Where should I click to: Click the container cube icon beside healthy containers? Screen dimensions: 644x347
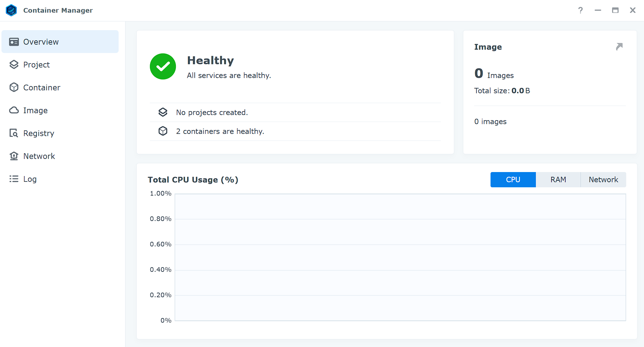click(x=163, y=131)
